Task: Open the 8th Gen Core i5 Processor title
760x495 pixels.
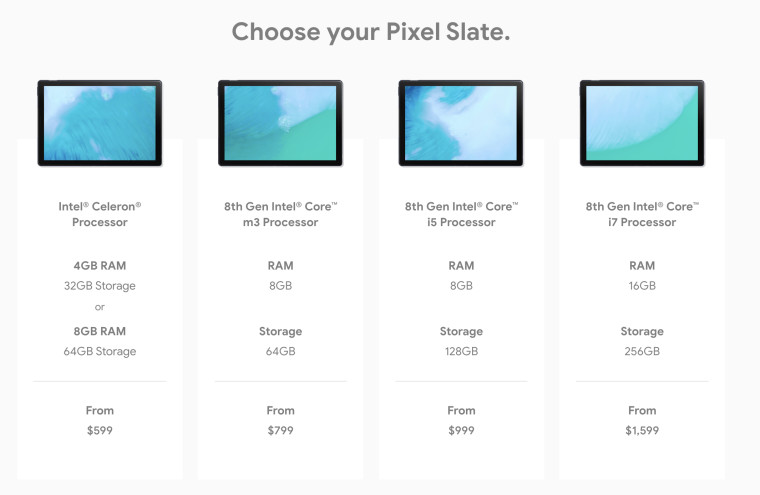Action: 461,214
